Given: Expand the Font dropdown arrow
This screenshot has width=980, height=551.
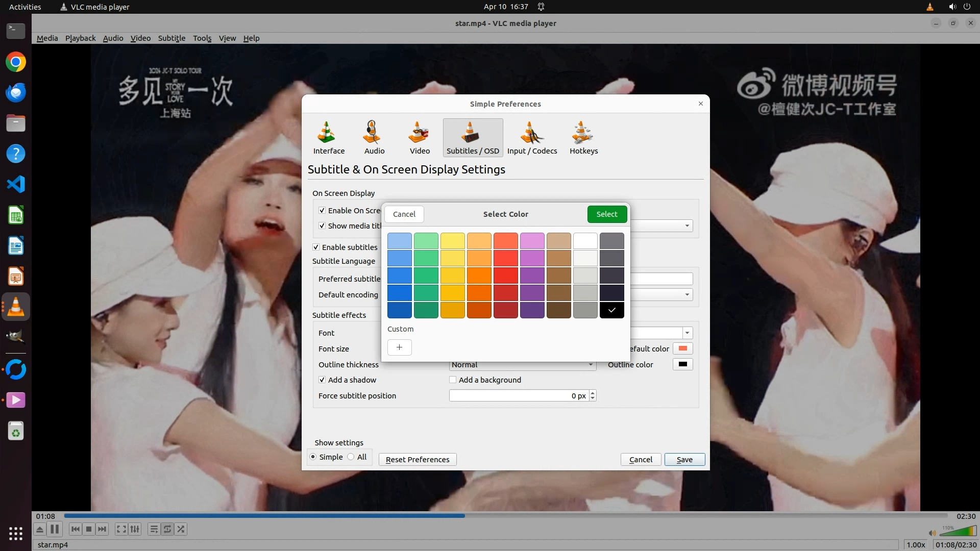Looking at the screenshot, I should (x=688, y=333).
